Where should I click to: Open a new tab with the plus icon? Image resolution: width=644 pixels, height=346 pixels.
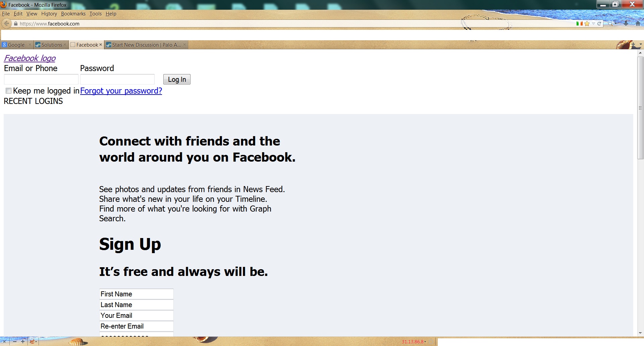[633, 44]
